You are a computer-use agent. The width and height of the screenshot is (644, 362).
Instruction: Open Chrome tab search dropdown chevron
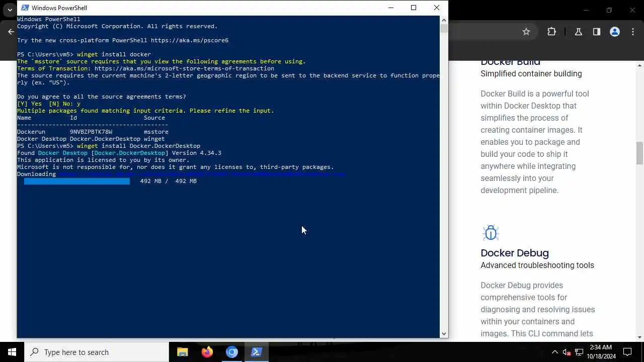click(10, 10)
